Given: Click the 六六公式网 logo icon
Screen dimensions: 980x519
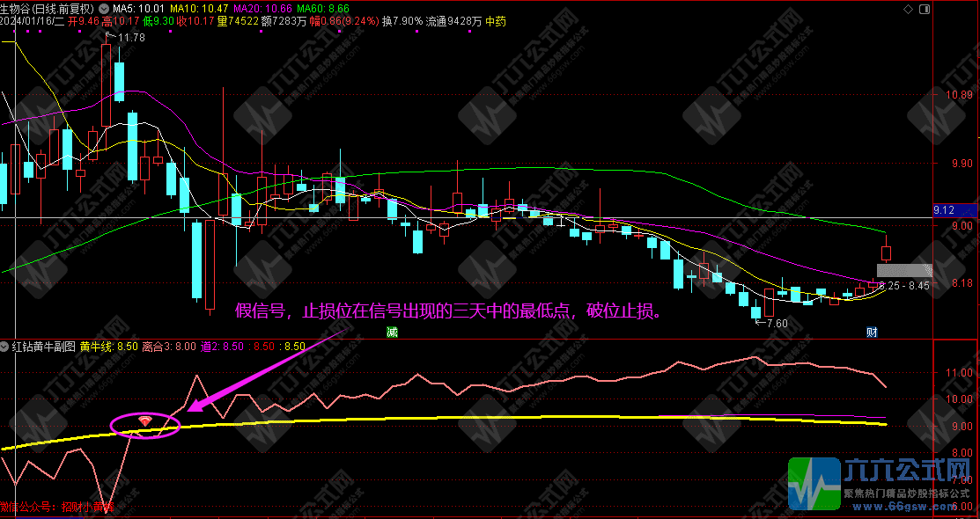Looking at the screenshot, I should tap(816, 484).
